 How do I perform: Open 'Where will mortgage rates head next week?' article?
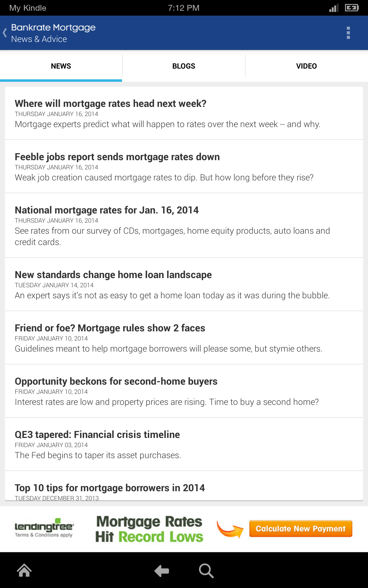point(110,104)
